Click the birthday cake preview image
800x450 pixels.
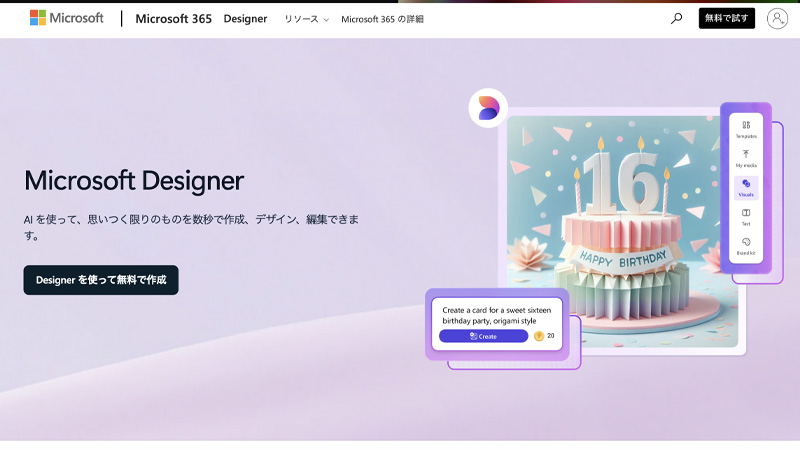622,231
